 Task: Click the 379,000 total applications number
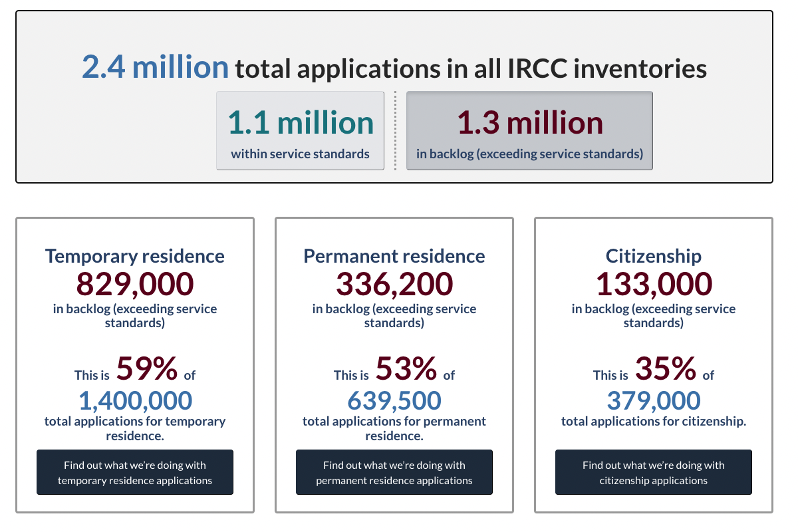654,401
